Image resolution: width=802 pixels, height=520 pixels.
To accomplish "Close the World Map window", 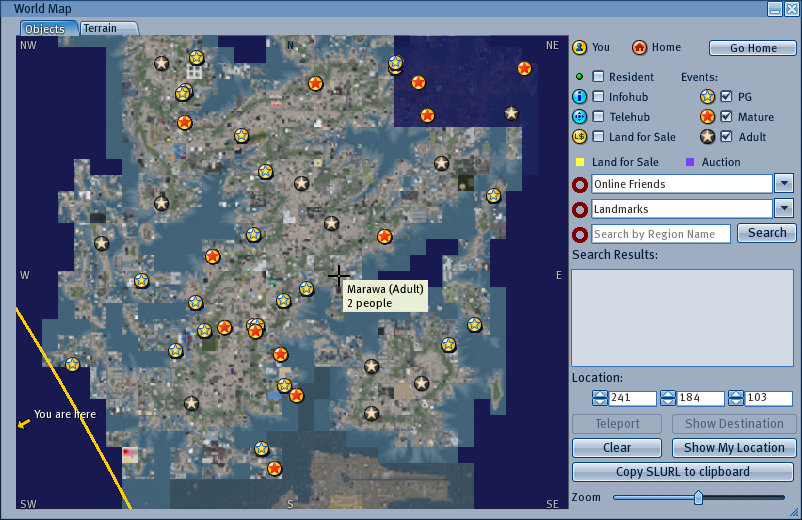I will (791, 9).
